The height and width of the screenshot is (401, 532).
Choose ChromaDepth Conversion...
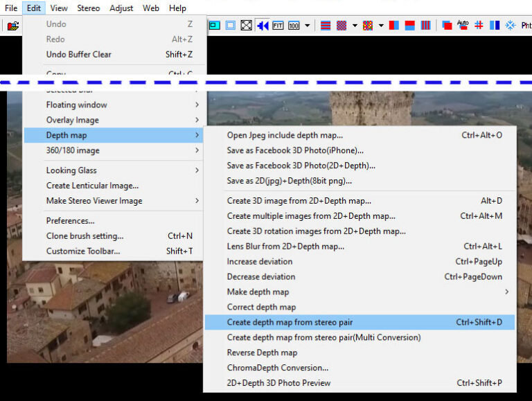coord(360,368)
